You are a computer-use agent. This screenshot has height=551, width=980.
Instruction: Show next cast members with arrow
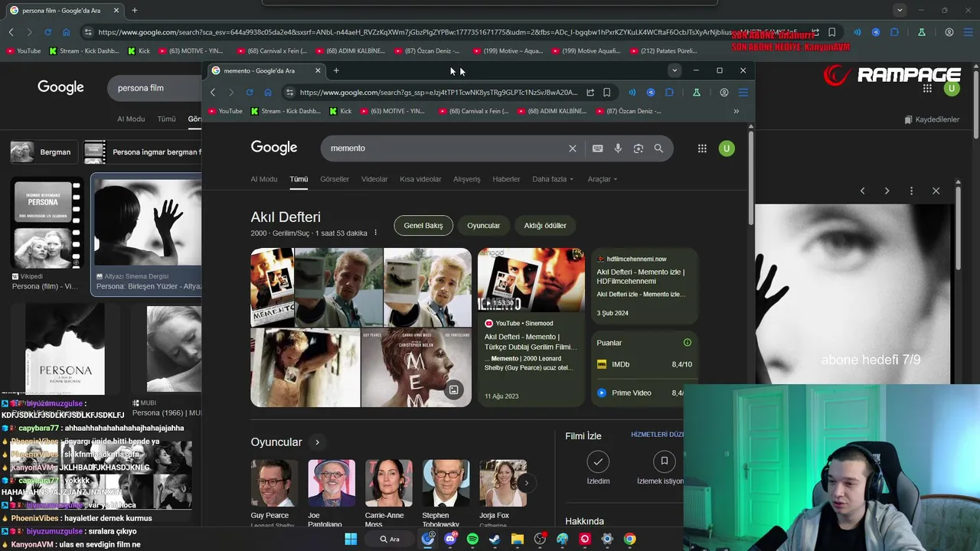(526, 483)
